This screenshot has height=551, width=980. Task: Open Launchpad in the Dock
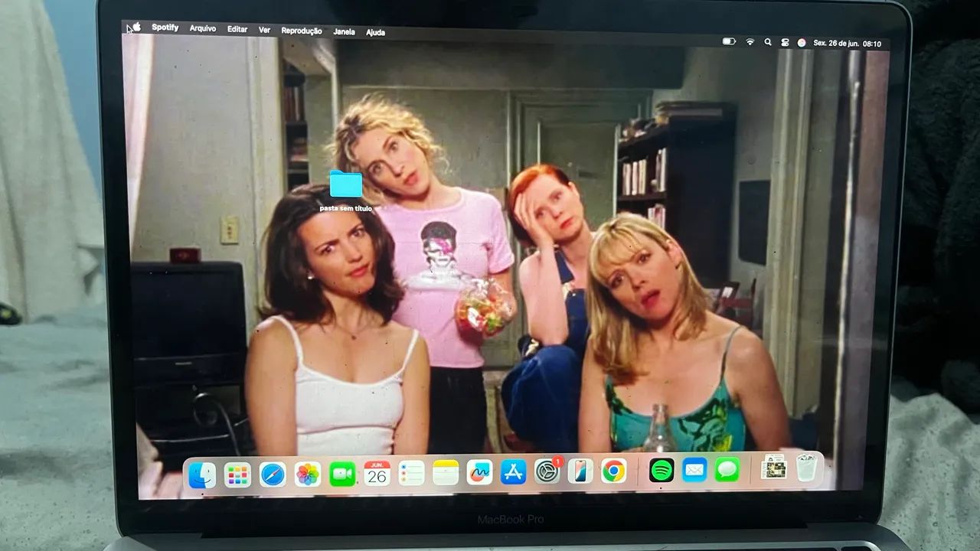point(237,475)
